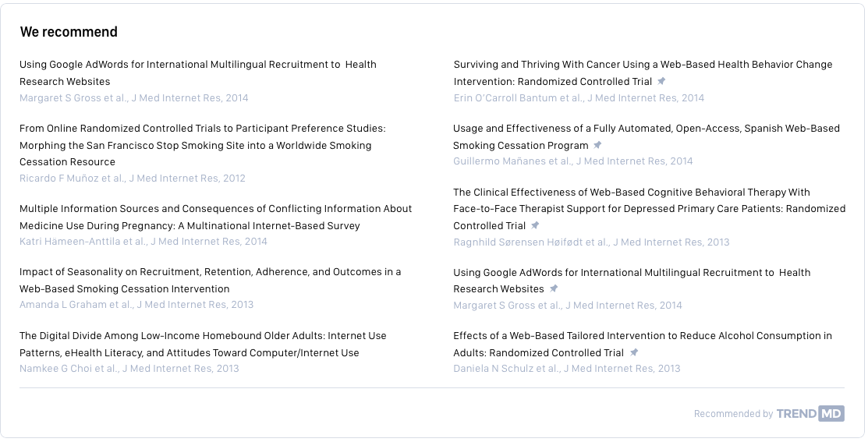Click pin icon next to Spanish Smoking Cessation Program article
The image size is (868, 442).
click(x=597, y=145)
